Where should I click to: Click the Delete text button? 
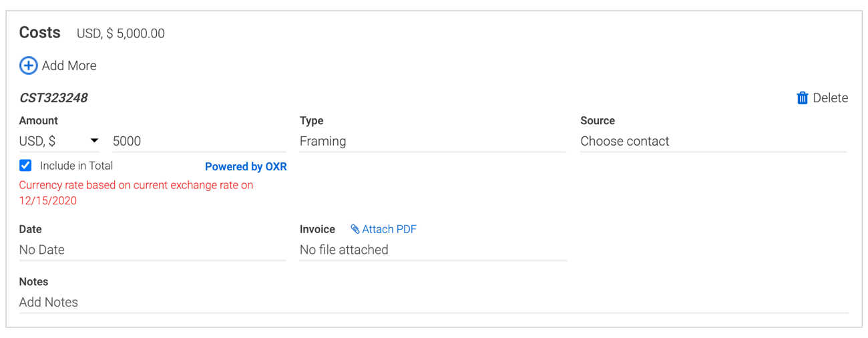tap(831, 98)
